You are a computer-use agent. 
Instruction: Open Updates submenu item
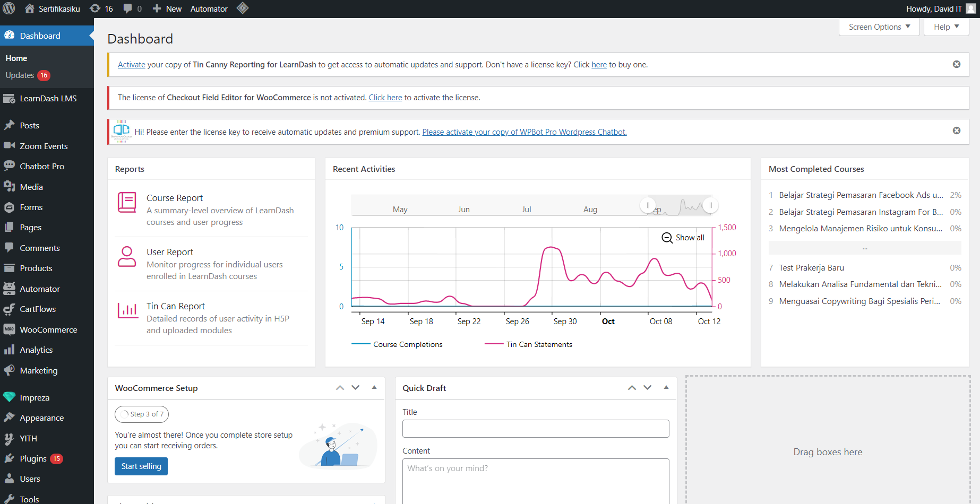pyautogui.click(x=28, y=75)
